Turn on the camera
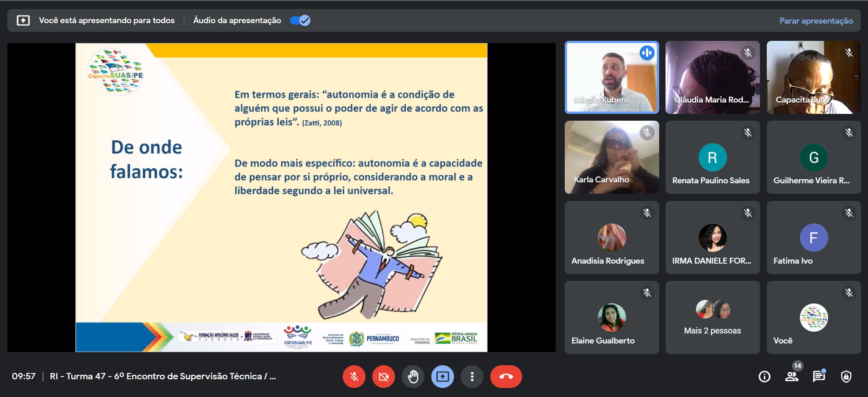868x397 pixels. [x=384, y=377]
